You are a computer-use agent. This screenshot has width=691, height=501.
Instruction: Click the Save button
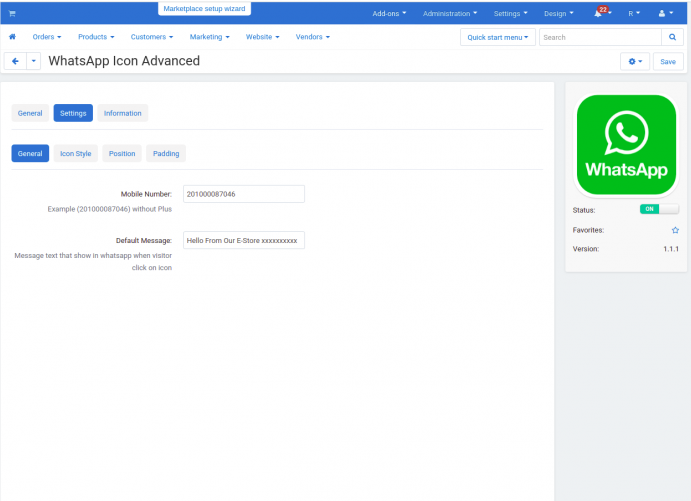pos(668,62)
